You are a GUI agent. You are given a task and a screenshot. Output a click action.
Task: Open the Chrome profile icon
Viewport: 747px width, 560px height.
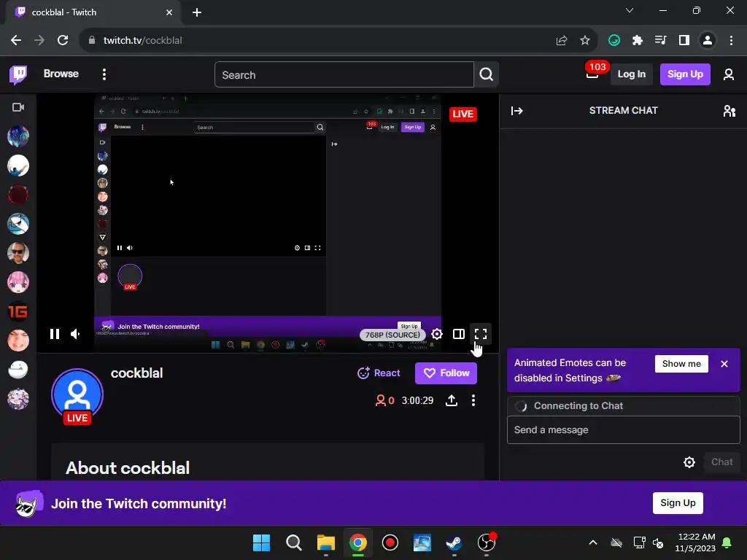(x=708, y=41)
